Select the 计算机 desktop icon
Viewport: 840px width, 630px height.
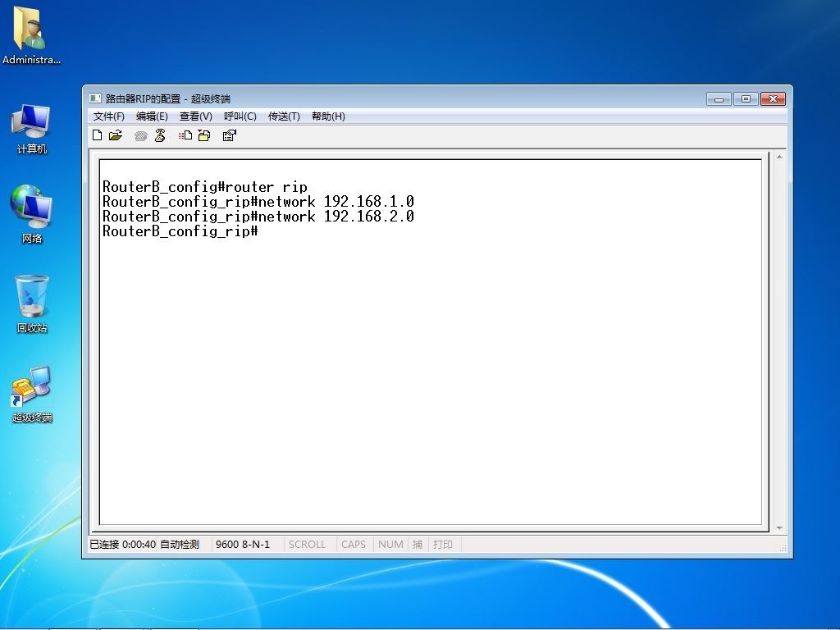[31, 129]
